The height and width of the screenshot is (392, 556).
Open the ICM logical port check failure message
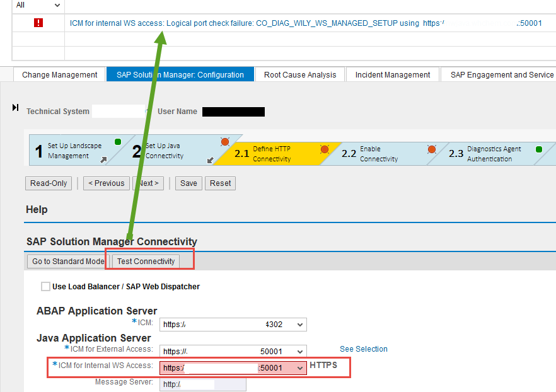(306, 23)
